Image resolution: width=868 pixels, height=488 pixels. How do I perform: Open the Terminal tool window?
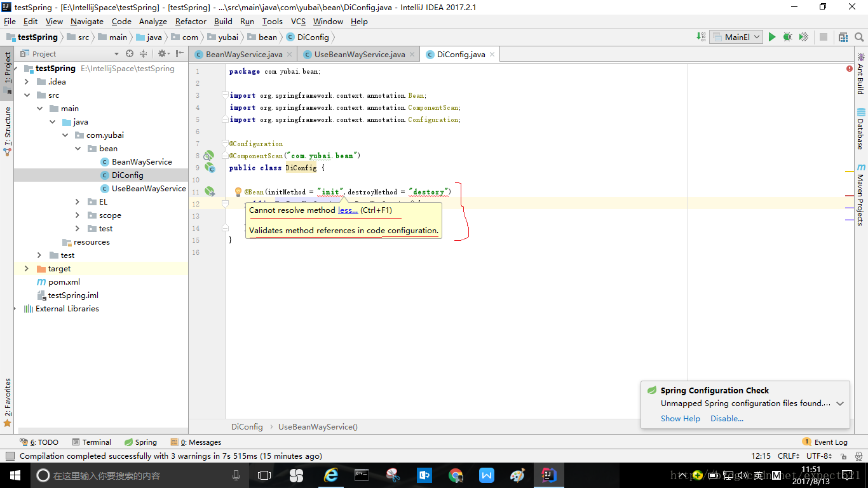coord(91,442)
